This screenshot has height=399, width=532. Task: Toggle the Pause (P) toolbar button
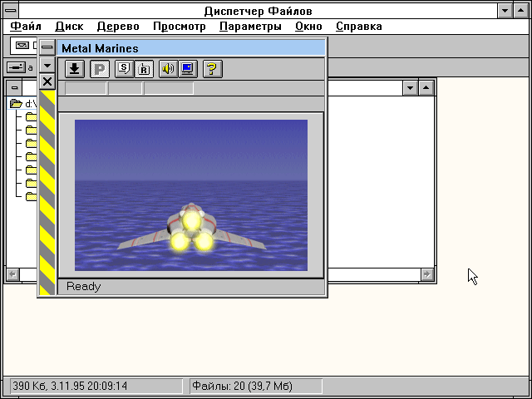coord(100,69)
